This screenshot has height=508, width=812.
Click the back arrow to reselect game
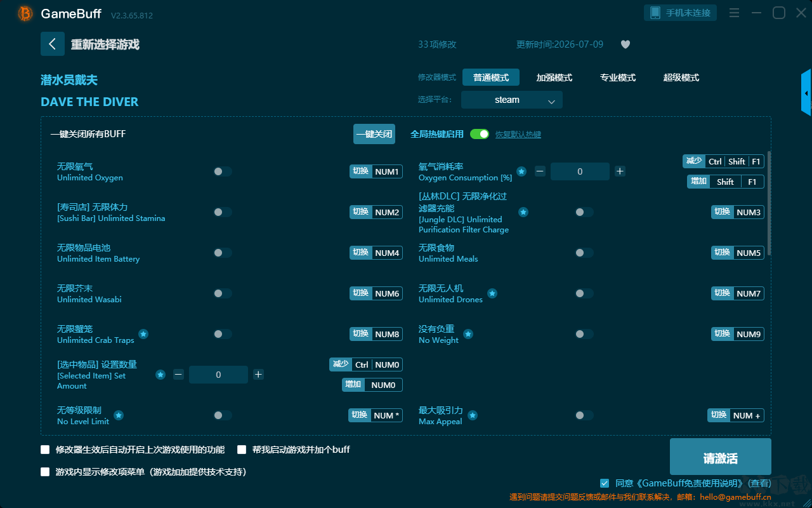(53, 44)
